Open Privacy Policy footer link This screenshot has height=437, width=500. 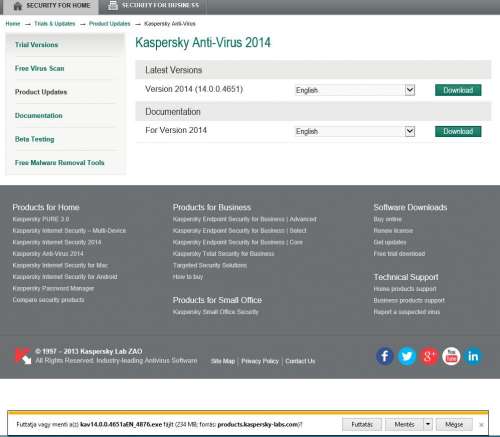[260, 361]
